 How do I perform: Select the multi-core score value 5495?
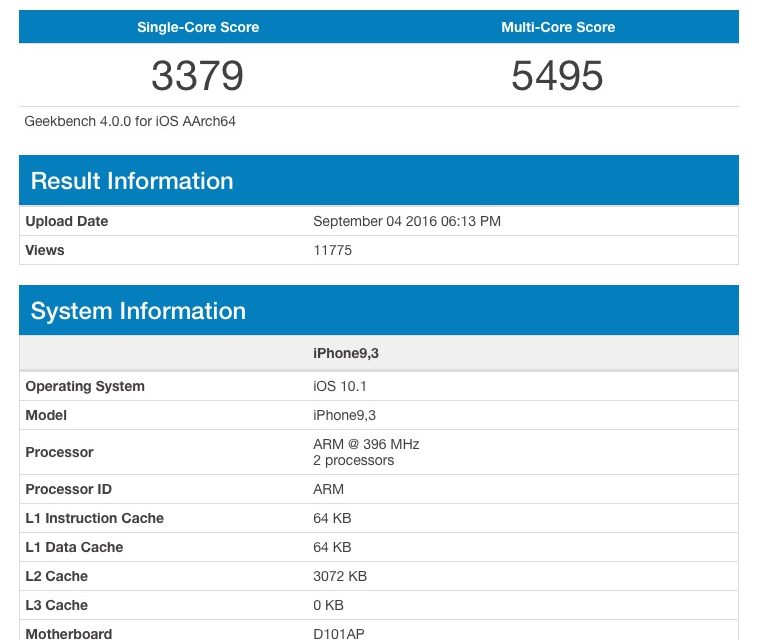coord(558,76)
